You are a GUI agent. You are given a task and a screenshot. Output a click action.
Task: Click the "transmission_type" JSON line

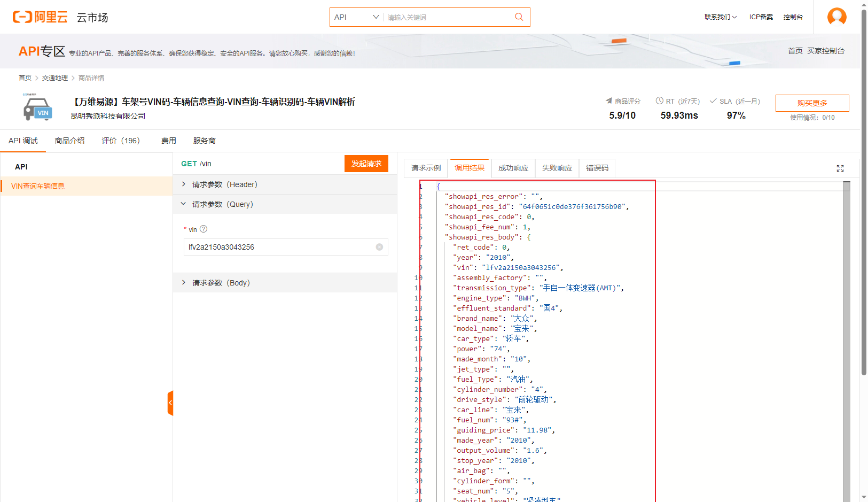tap(538, 288)
